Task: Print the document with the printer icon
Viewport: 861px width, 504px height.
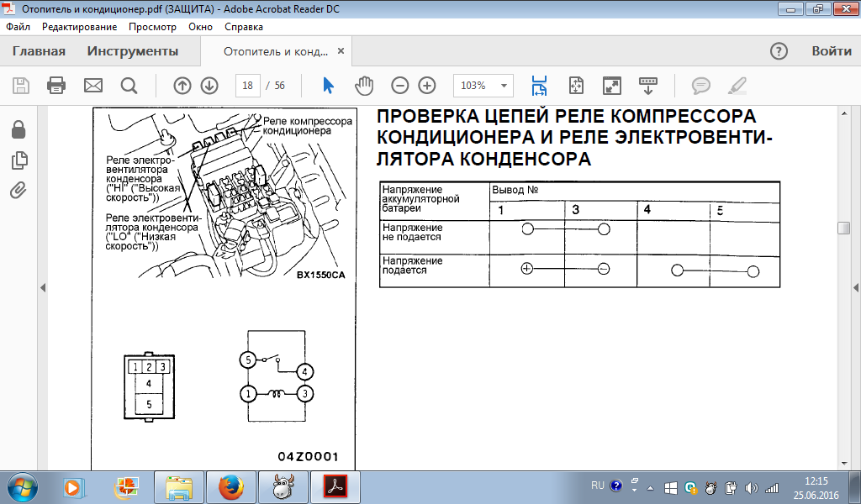Action: click(56, 86)
